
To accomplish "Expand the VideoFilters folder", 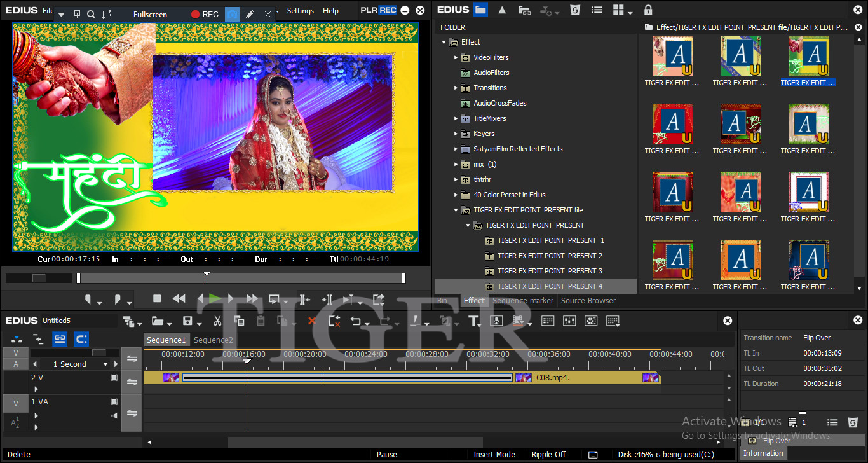I will tap(456, 57).
